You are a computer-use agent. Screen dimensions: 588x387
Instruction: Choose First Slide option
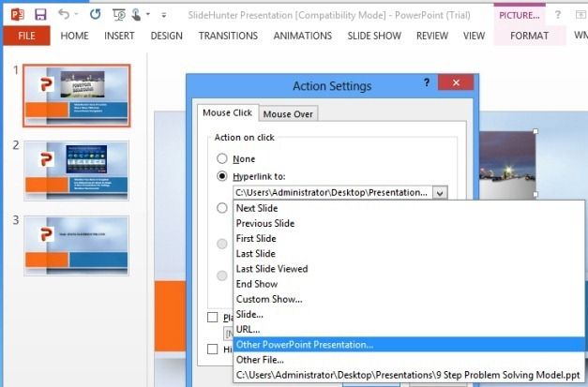(409, 238)
